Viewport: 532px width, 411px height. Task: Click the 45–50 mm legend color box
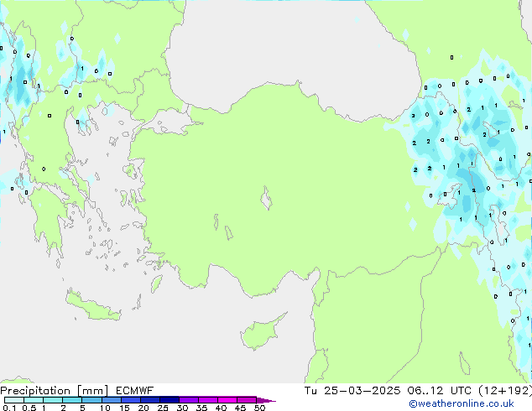click(247, 400)
